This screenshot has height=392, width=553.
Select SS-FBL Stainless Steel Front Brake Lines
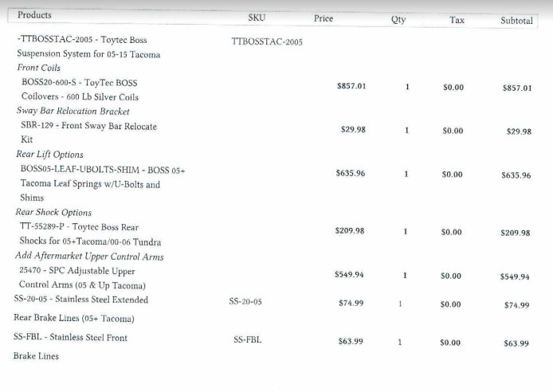click(x=70, y=347)
